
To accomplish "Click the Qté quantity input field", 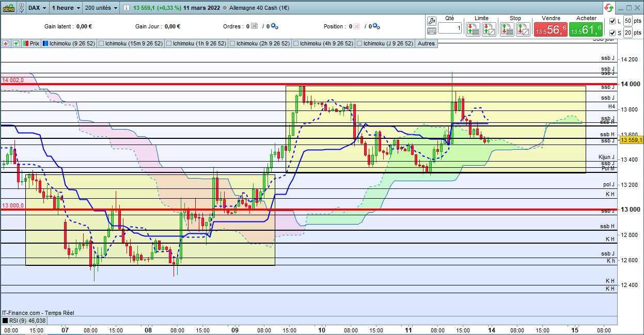I will coord(450,28).
